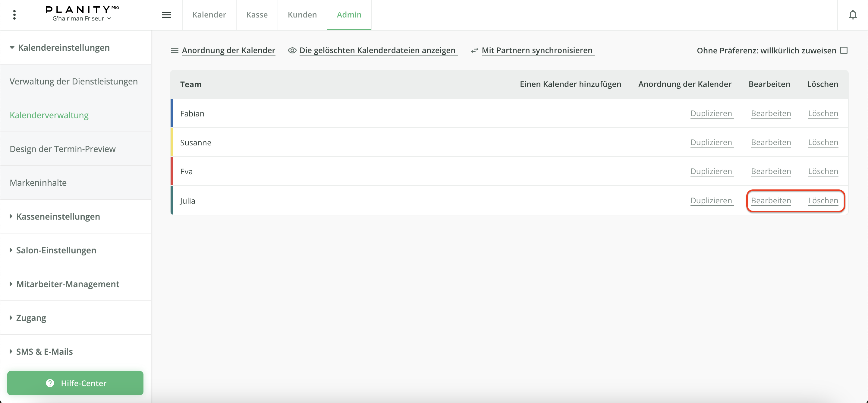This screenshot has height=403, width=868.
Task: Open the G'hair'man Friseur salon dropdown
Action: 82,18
